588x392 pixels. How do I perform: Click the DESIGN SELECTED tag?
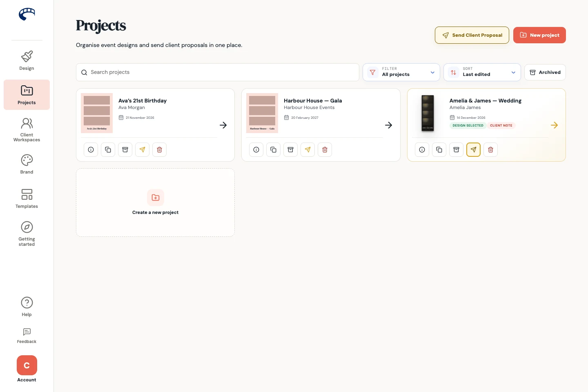[468, 125]
